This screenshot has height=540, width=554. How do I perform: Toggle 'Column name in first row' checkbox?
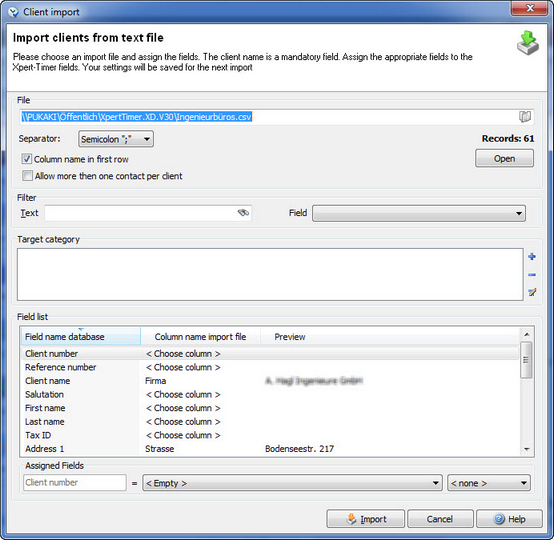tap(27, 159)
